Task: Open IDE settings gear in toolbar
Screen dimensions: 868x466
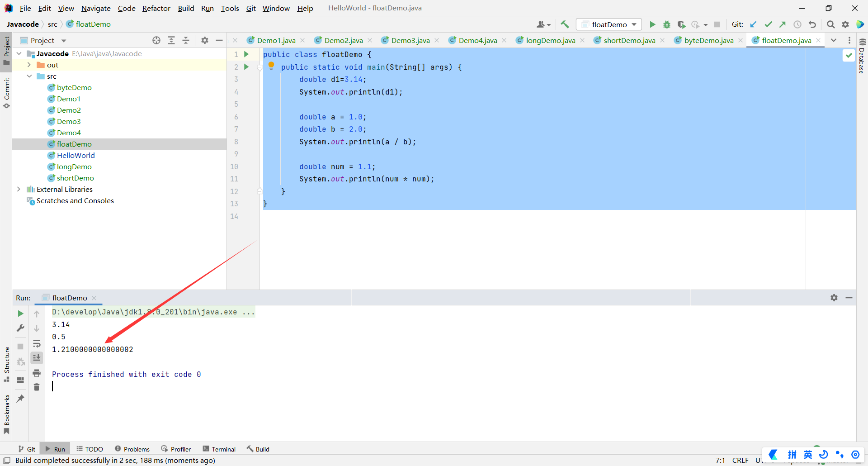Action: point(845,24)
